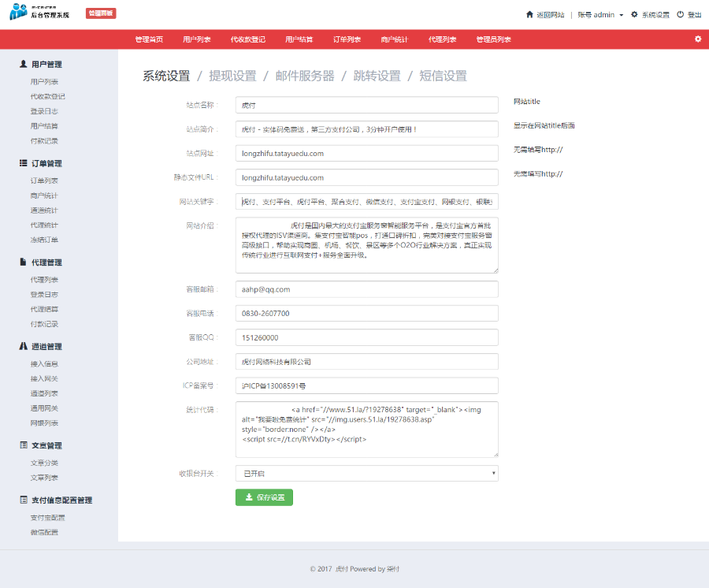Open 网银列表 in sidebar
The width and height of the screenshot is (709, 588).
(44, 423)
